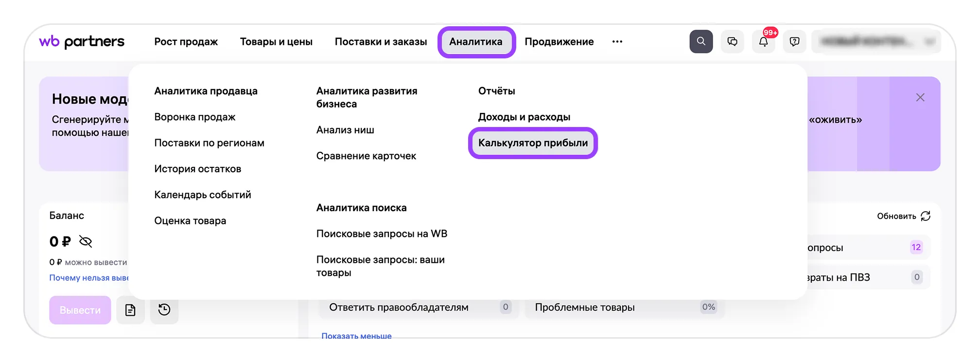980x362 pixels.
Task: Open the balance history clock icon
Action: tap(164, 310)
